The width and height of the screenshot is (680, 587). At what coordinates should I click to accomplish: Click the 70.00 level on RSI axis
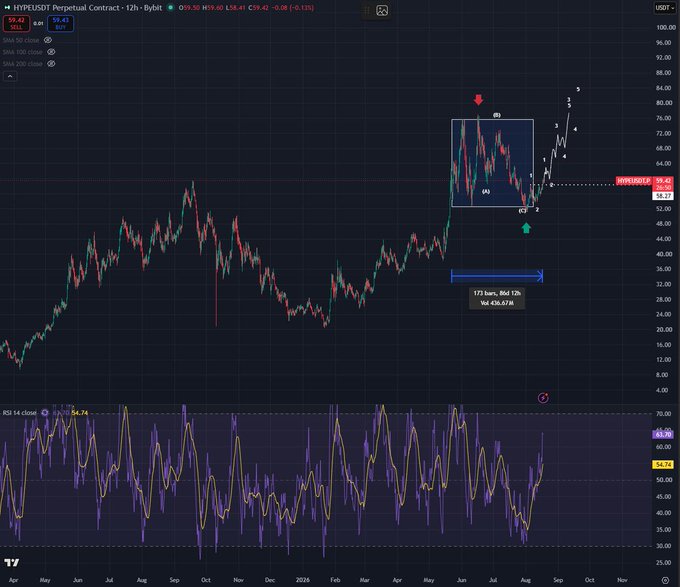pos(664,414)
